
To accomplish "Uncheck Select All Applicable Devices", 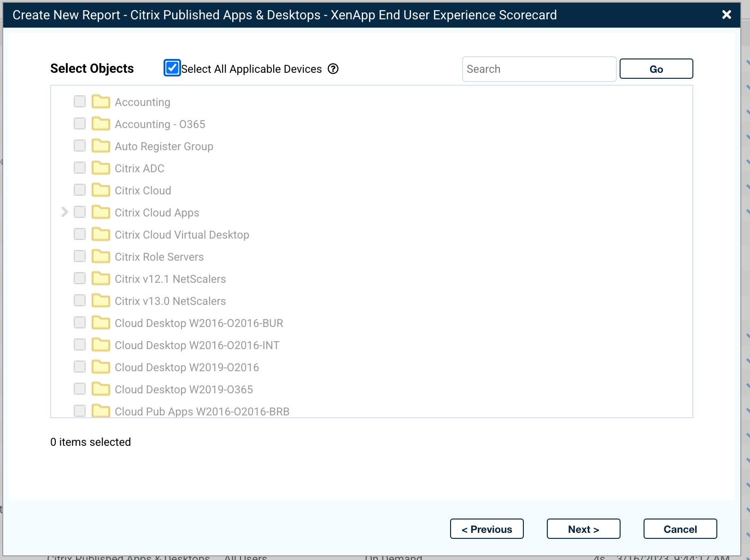I will 172,68.
